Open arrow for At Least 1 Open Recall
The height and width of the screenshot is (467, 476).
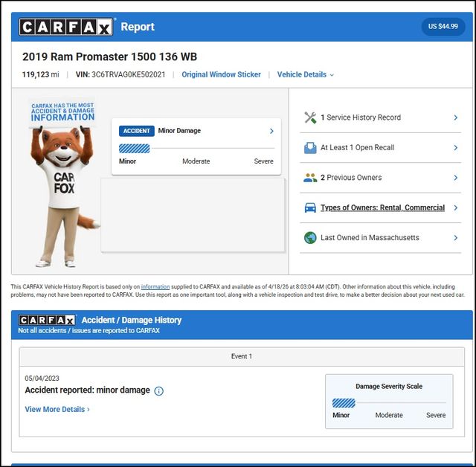(455, 148)
